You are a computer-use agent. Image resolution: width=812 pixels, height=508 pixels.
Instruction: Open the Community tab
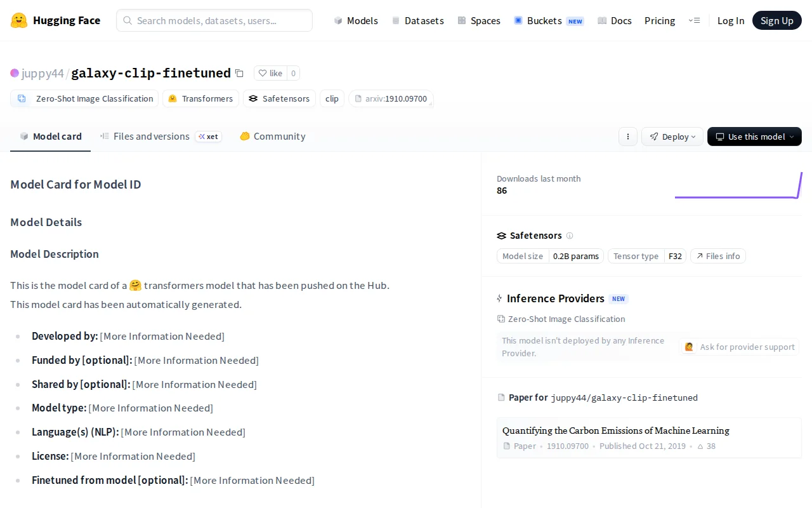(x=272, y=137)
